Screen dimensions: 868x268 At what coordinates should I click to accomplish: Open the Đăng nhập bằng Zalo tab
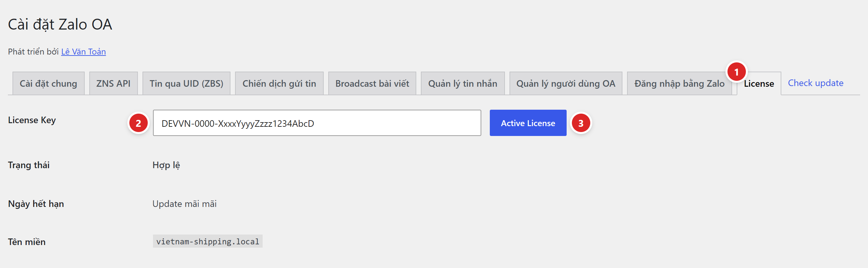(x=679, y=83)
